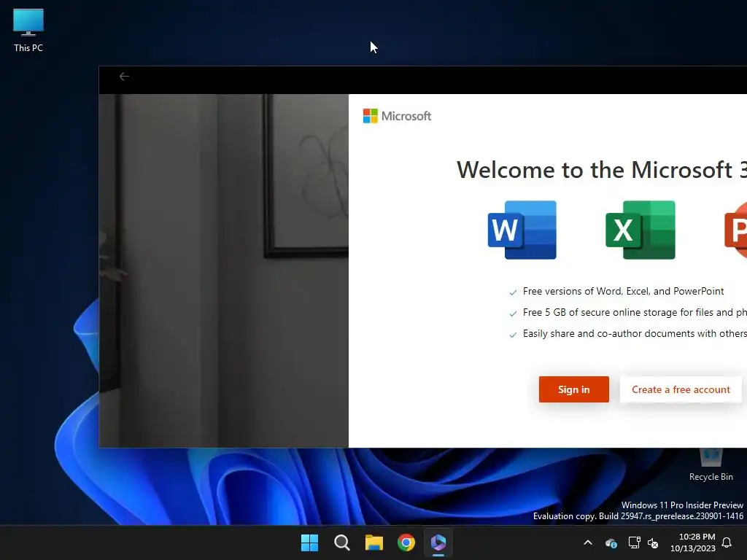Click "Easily share and co-author documents" line

[635, 333]
